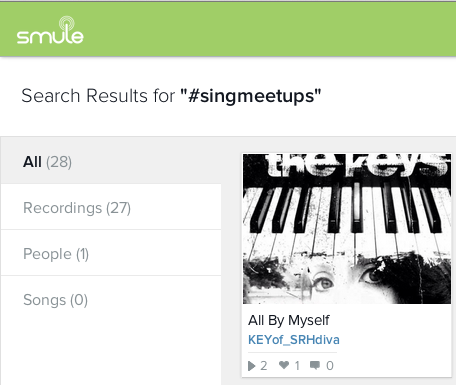Viewport: 456px width, 385px height.
Task: Open the Songs (0) filter
Action: (111, 299)
